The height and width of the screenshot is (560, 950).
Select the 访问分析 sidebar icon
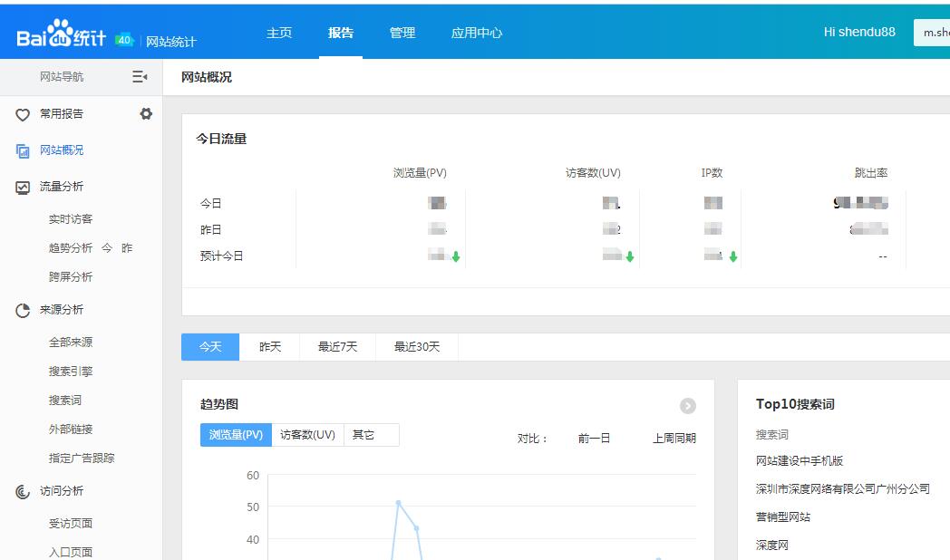click(21, 490)
